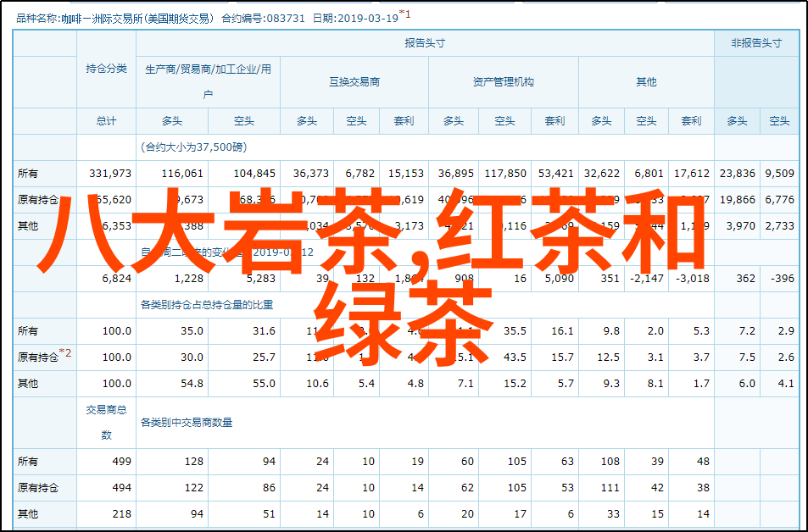Click the *2 footnote marker beside 原有持仓
This screenshot has height=532, width=808.
point(66,355)
